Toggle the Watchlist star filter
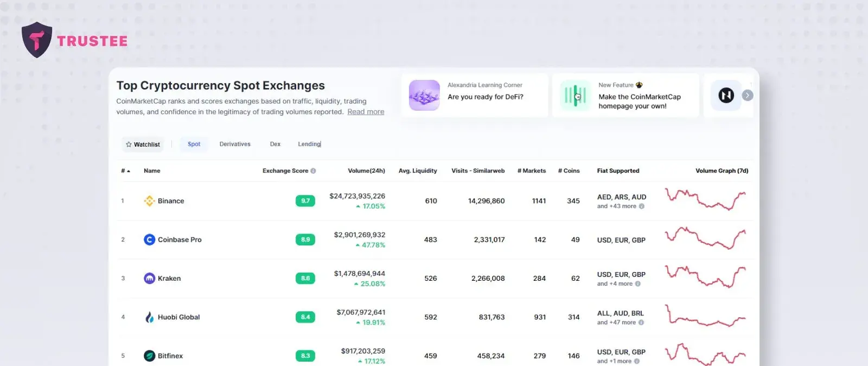The height and width of the screenshot is (366, 868). point(143,144)
